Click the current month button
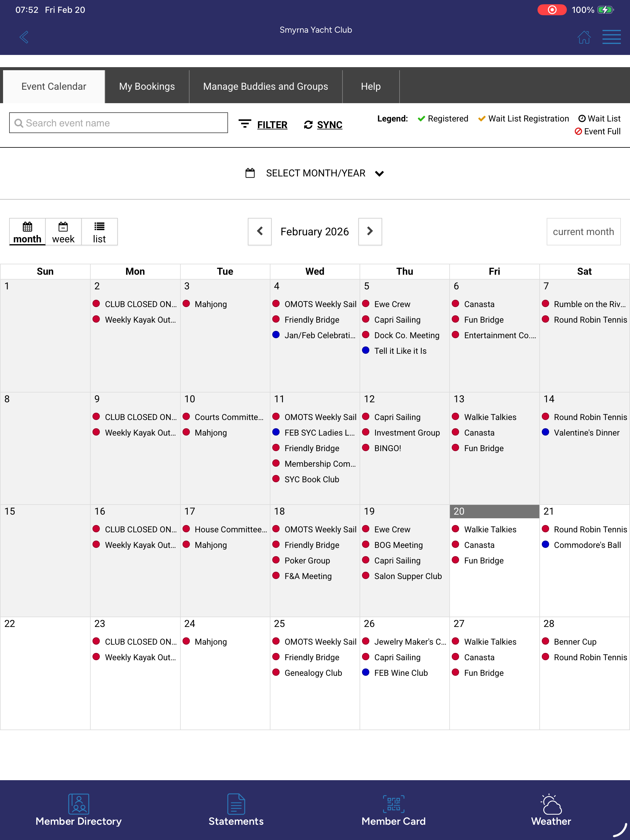 pos(583,232)
